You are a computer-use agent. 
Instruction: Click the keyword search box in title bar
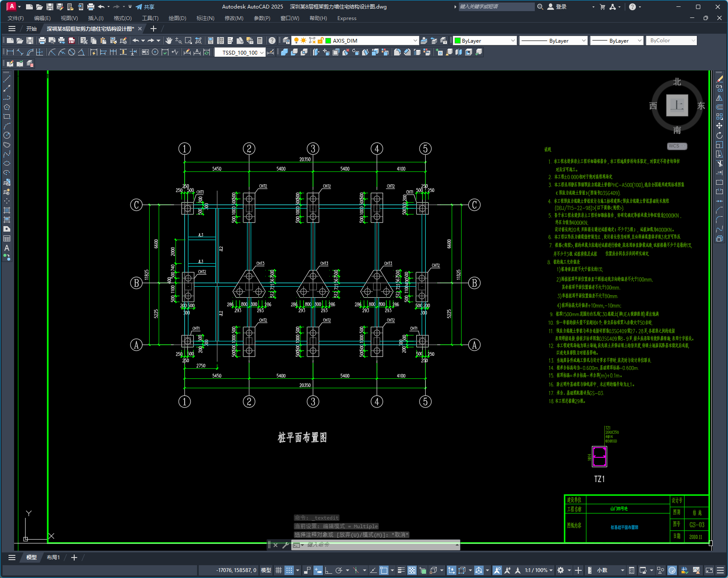tap(496, 7)
